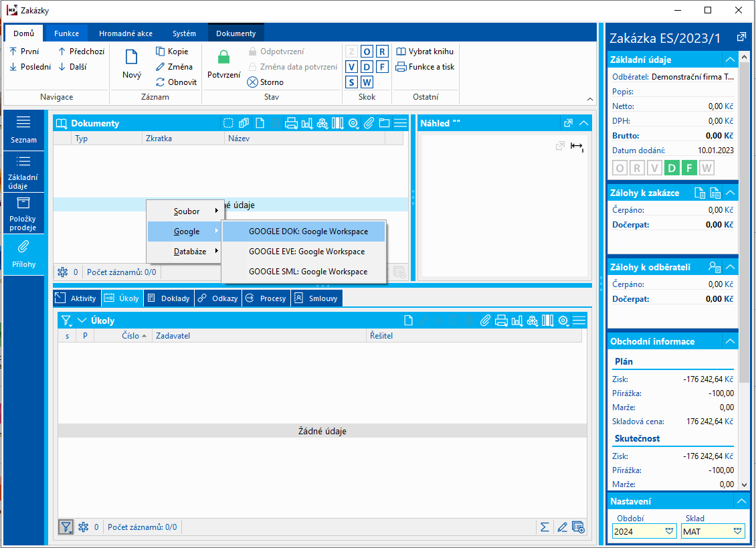
Task: Click the paperclip icon in Dokumenty toolbar
Action: pyautogui.click(x=369, y=123)
